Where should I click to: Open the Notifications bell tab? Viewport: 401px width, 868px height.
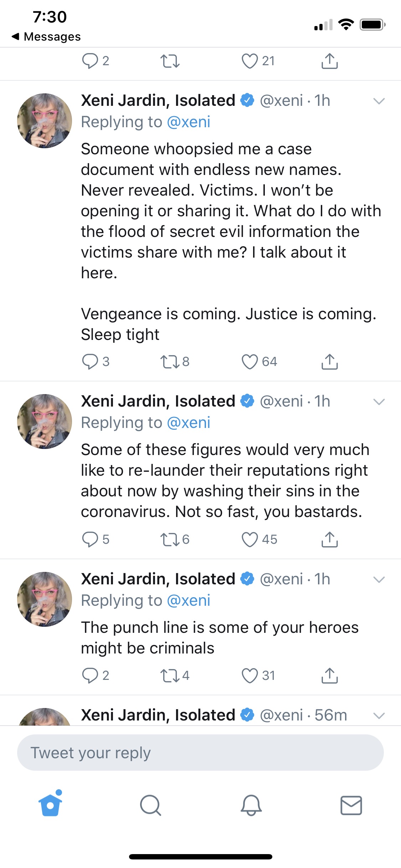tap(251, 805)
